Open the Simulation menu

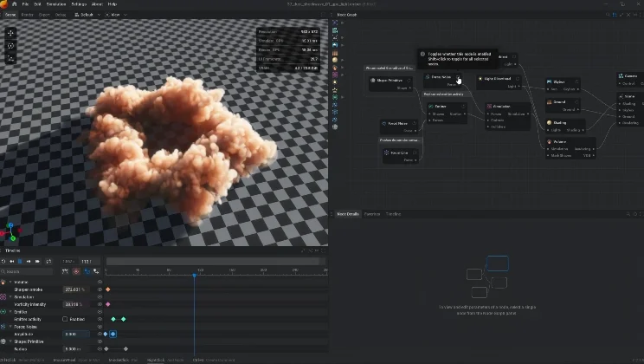[56, 4]
